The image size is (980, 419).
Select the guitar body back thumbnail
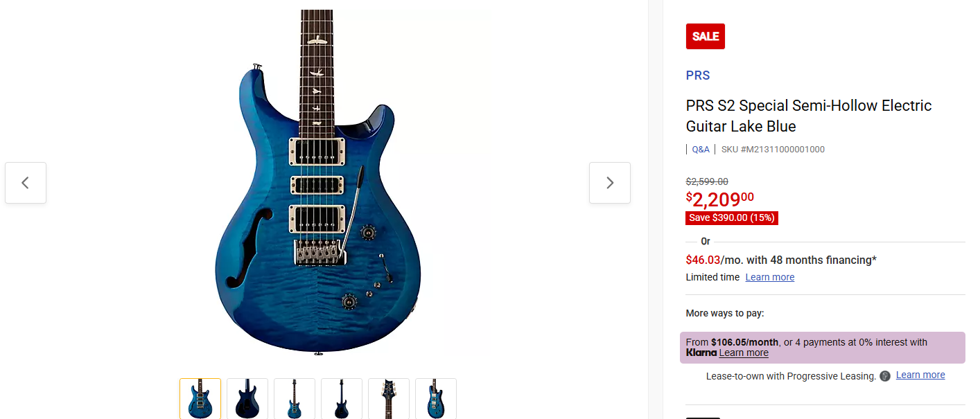[x=247, y=399]
